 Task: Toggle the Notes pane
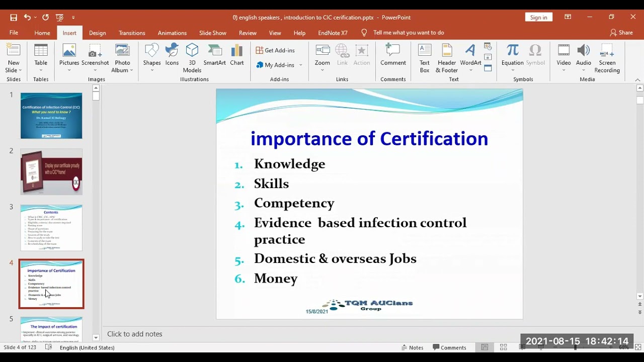coord(412,347)
